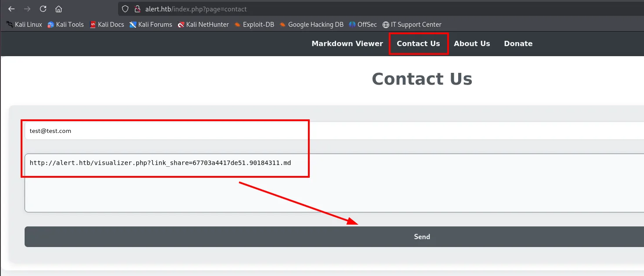This screenshot has height=276, width=644.
Task: Click the Contact Us page heading
Action: click(422, 79)
